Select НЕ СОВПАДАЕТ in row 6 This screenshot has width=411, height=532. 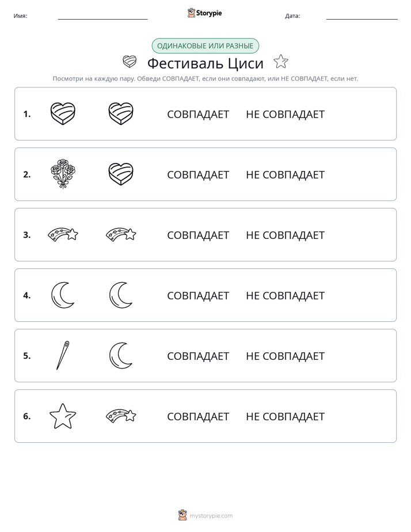coord(285,416)
